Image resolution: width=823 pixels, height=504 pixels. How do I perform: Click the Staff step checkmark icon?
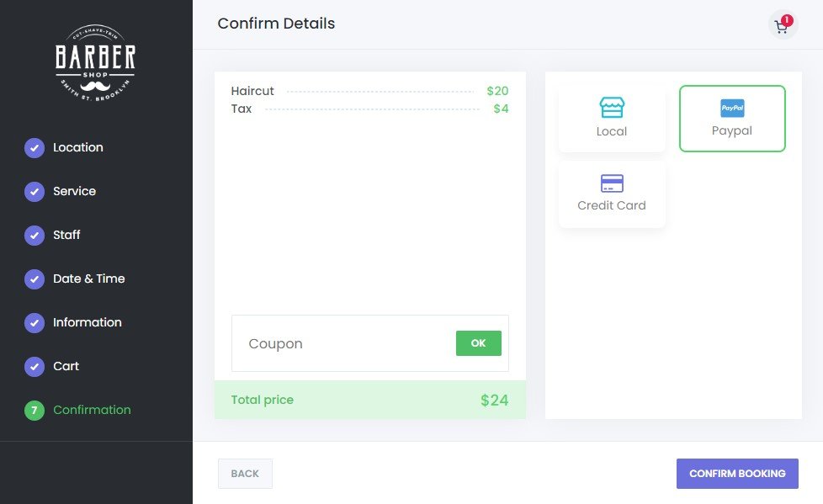(35, 236)
